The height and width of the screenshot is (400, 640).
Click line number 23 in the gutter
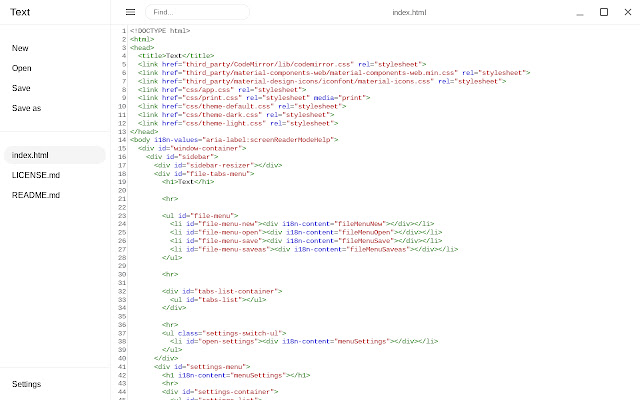119,215
